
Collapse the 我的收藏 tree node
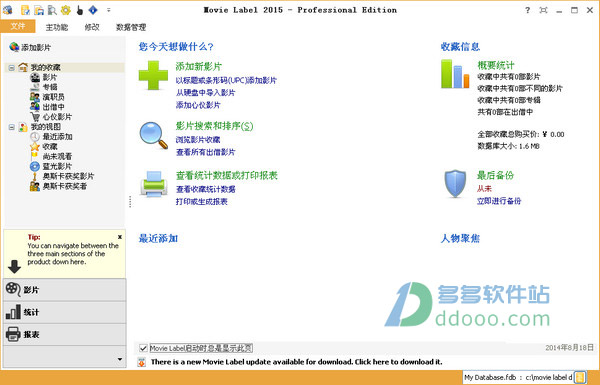pyautogui.click(x=11, y=68)
